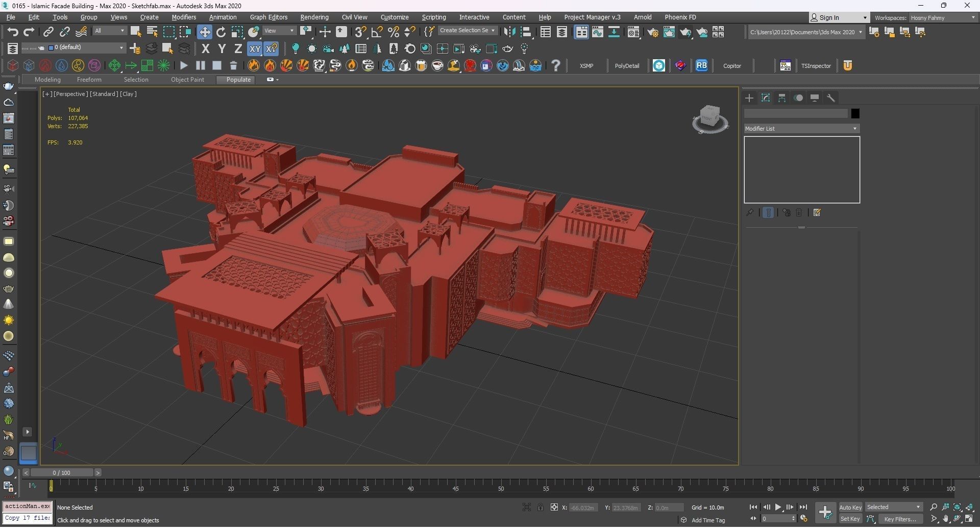Toggle Angle Snap

click(377, 32)
